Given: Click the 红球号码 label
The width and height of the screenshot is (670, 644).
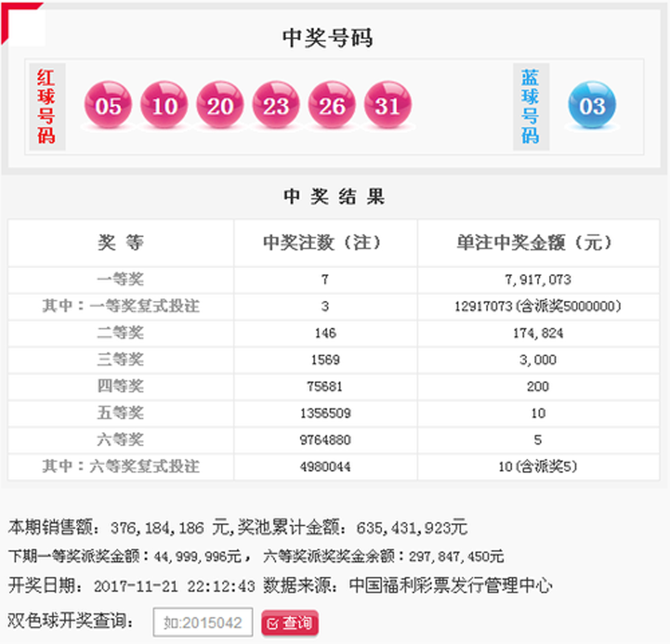Looking at the screenshot, I should [47, 106].
